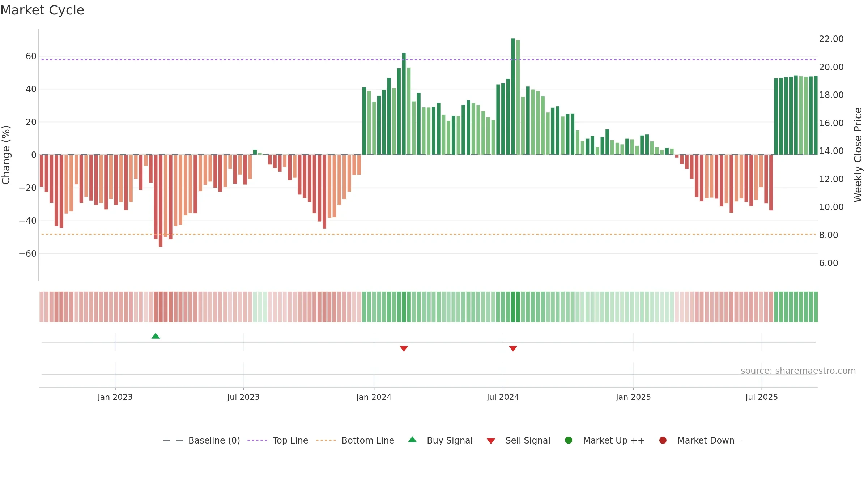Screen dimensions: 868x488
Task: Click the Jul 2024 axis label
Action: tap(503, 397)
